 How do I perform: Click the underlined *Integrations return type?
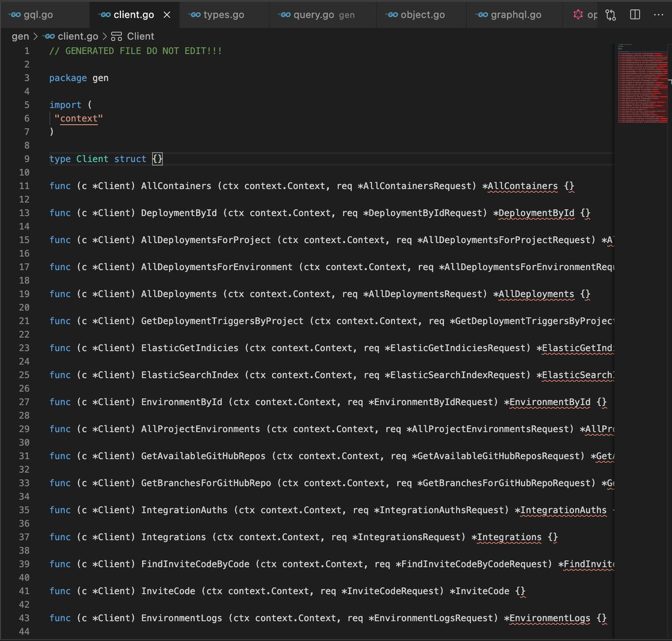click(x=506, y=537)
